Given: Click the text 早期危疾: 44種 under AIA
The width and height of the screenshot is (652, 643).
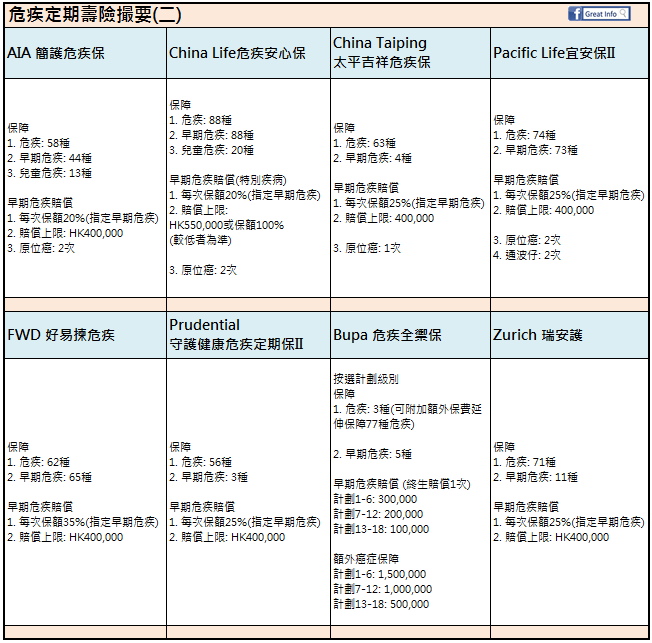Looking at the screenshot, I should click(x=49, y=158).
